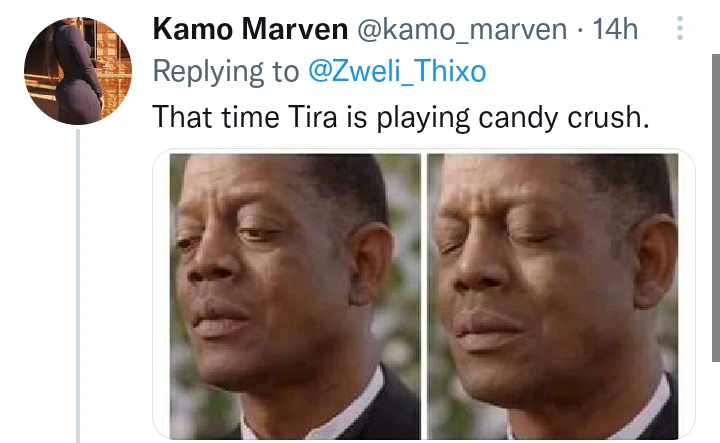Open right photo of man with closed eyes
The image size is (720, 443).
553,296
